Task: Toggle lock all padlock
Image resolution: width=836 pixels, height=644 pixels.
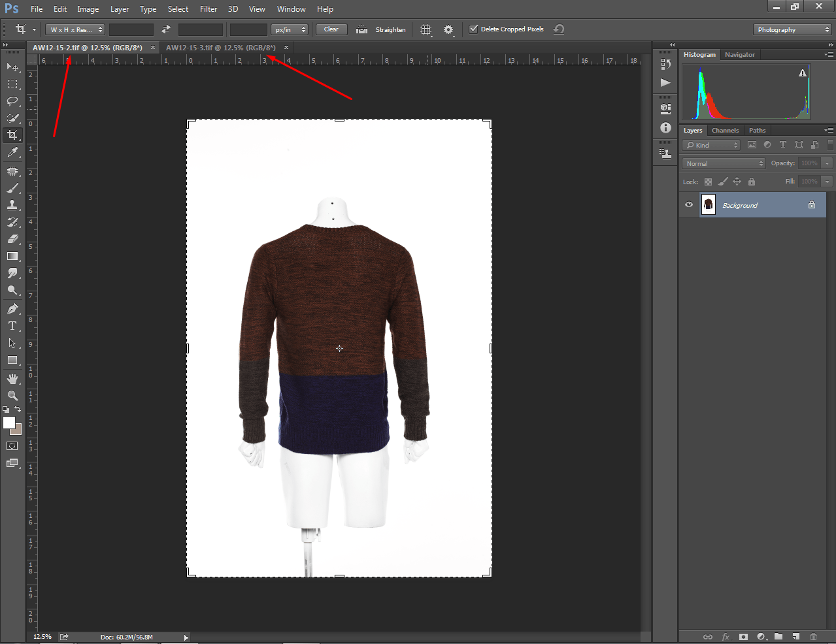Action: [752, 182]
